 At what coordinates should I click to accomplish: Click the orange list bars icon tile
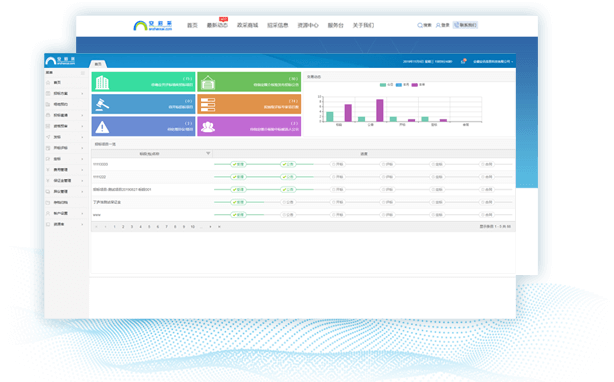point(249,104)
